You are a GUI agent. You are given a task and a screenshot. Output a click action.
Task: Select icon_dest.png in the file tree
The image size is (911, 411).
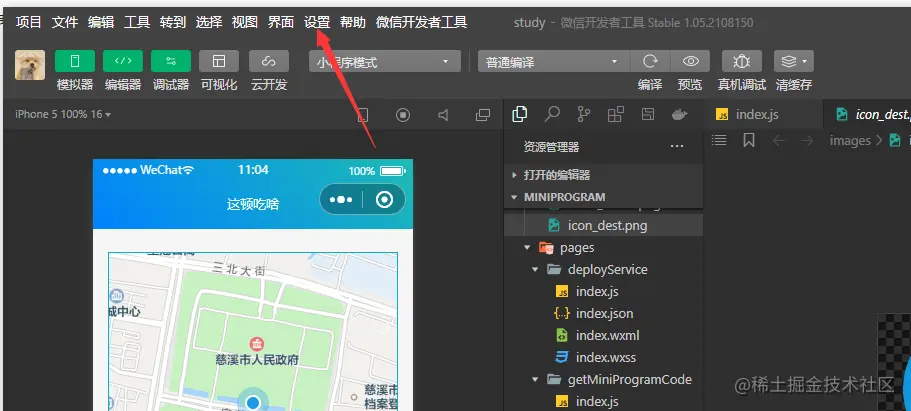[604, 225]
